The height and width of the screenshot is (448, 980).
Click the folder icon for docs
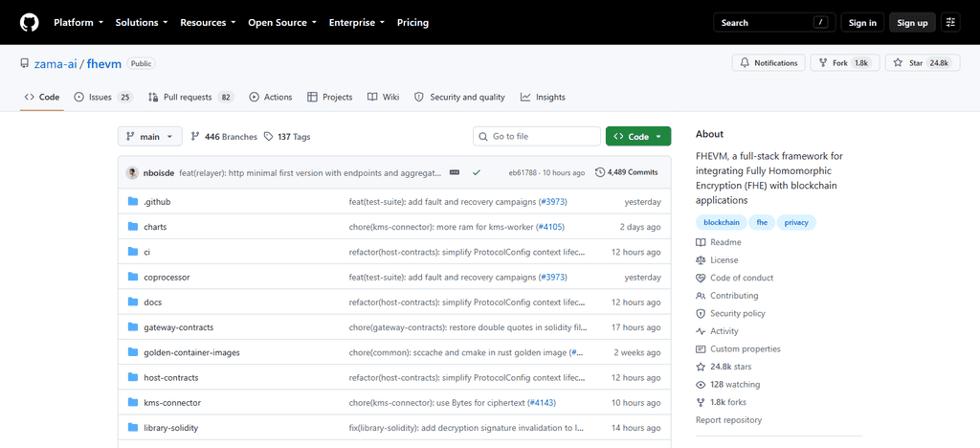pyautogui.click(x=132, y=302)
